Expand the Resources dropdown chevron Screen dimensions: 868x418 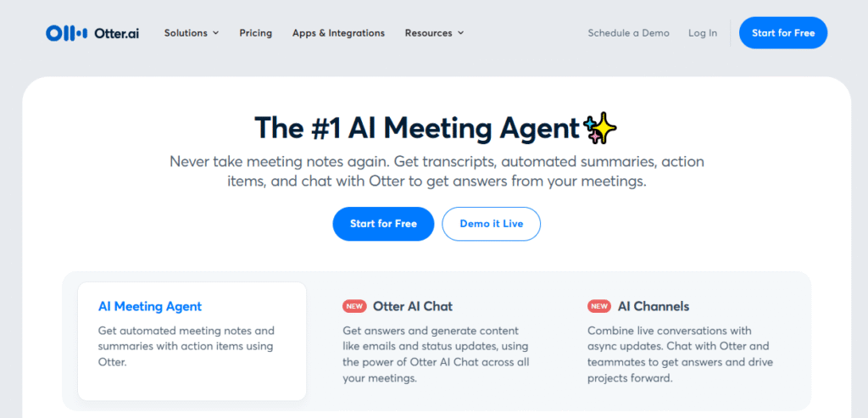[460, 33]
